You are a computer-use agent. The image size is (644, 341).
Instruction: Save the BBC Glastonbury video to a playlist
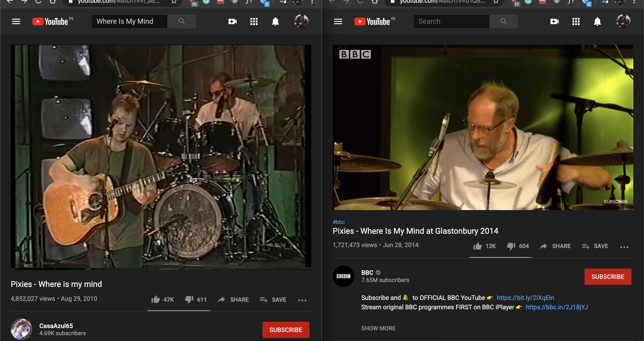coord(595,246)
